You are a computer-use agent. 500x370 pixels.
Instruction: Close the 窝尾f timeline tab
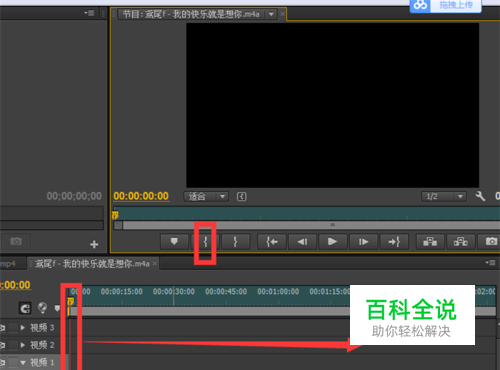154,263
